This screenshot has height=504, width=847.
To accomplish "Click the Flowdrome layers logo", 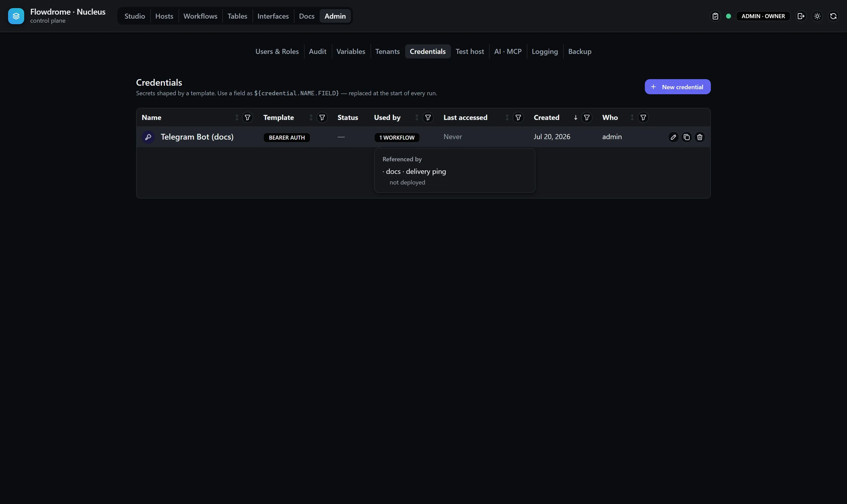I will click(x=16, y=16).
